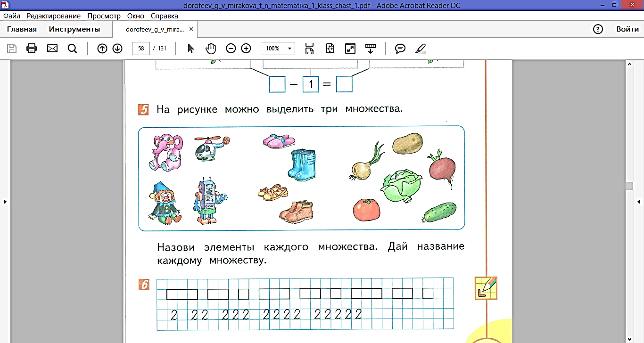Edit the page number field showing 58

click(x=141, y=49)
